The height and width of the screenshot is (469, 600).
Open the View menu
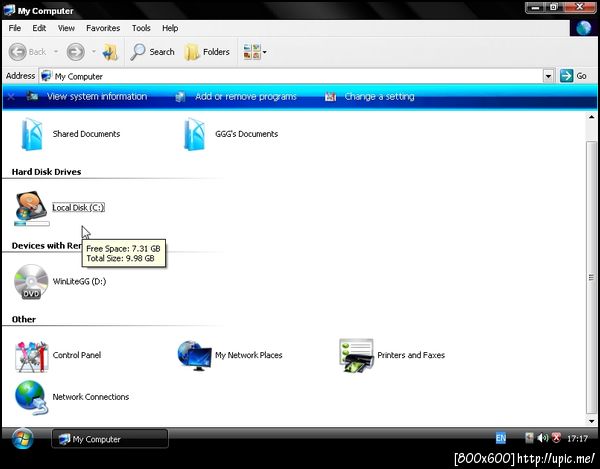(66, 28)
